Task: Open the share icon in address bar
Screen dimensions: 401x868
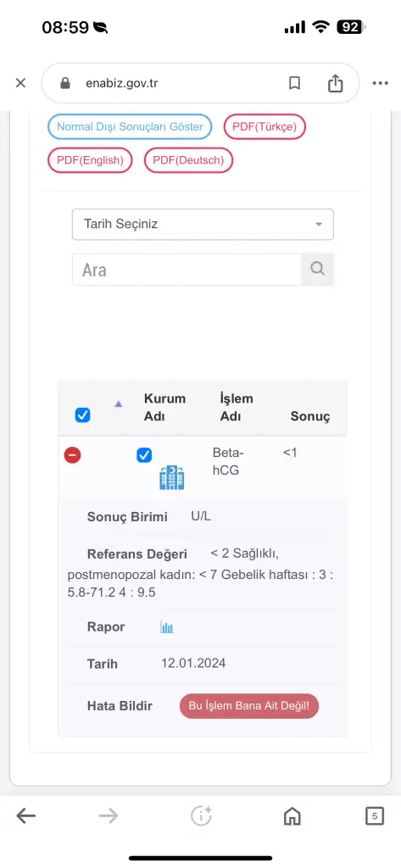Action: click(x=335, y=83)
